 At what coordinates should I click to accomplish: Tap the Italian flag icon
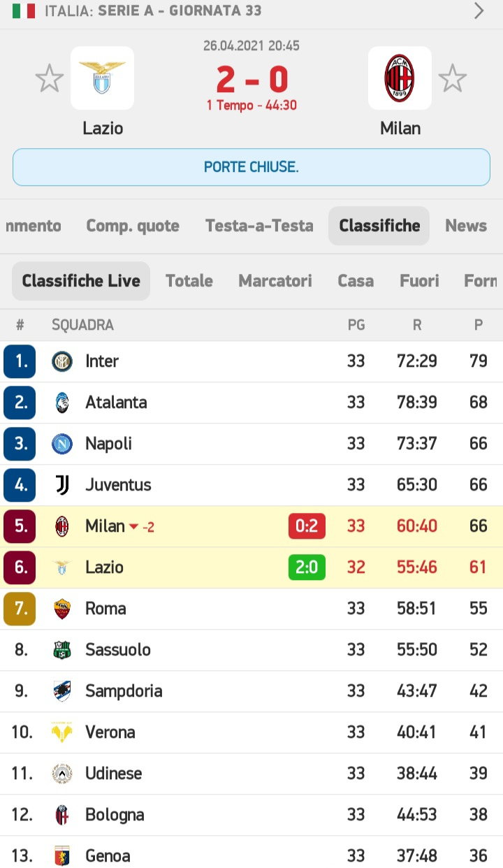24,11
